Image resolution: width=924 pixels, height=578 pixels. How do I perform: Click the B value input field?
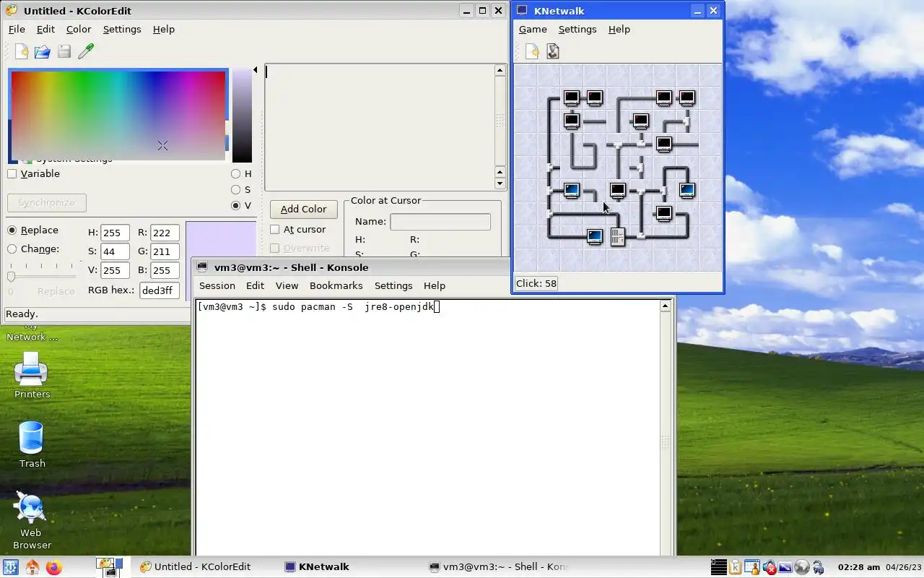165,271
